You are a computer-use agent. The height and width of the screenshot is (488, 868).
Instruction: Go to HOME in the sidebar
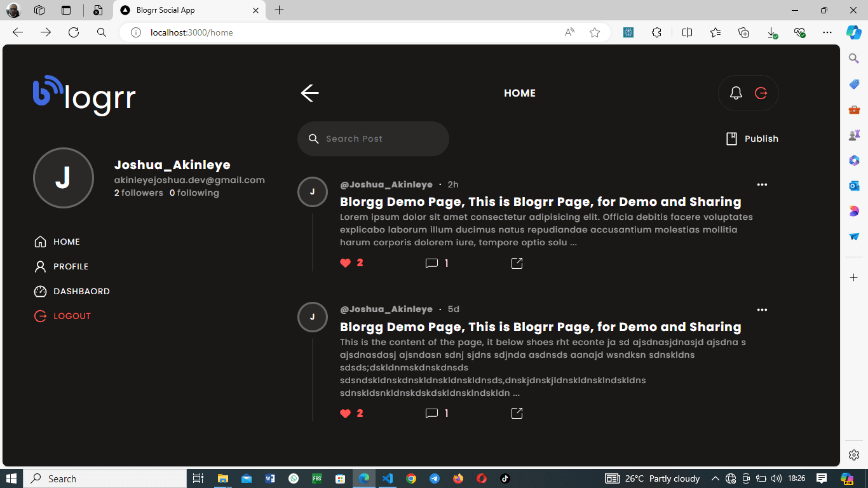(57, 241)
